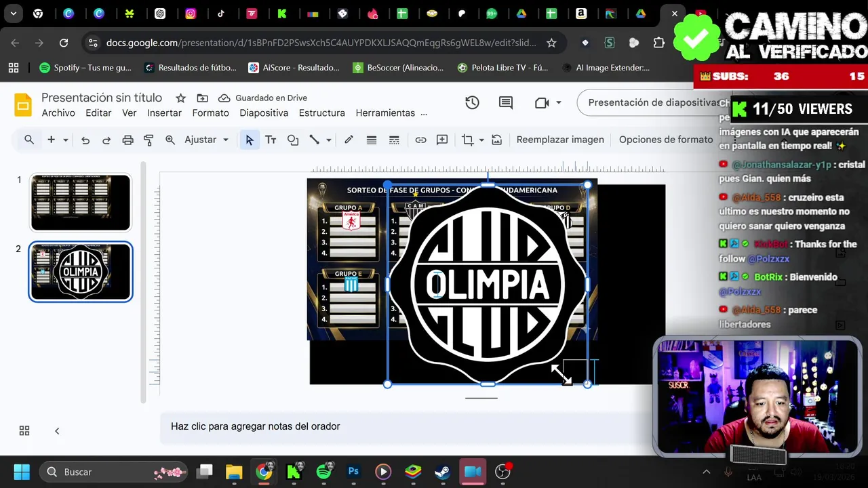
Task: Insert a text box
Action: point(271,140)
